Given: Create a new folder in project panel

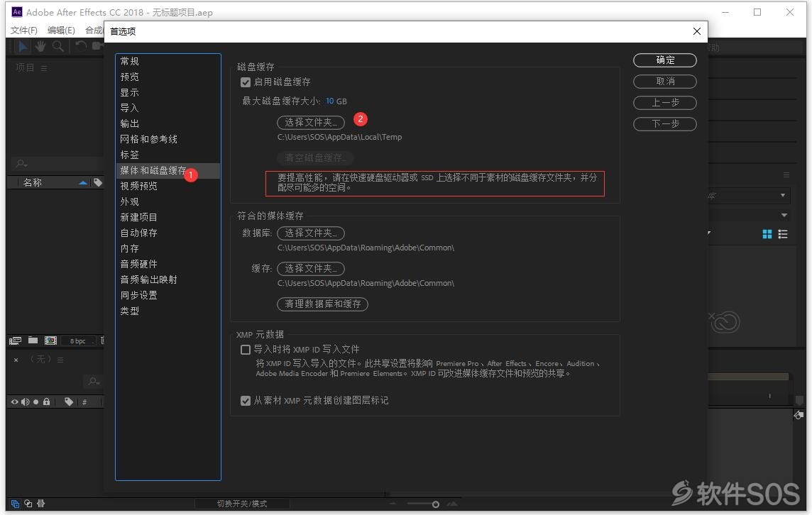Looking at the screenshot, I should pyautogui.click(x=33, y=340).
